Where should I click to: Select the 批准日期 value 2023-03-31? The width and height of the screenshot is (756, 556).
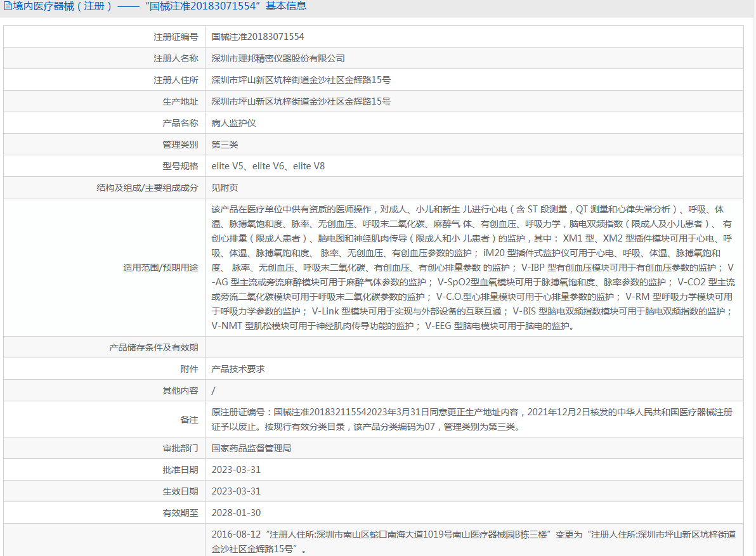point(236,470)
